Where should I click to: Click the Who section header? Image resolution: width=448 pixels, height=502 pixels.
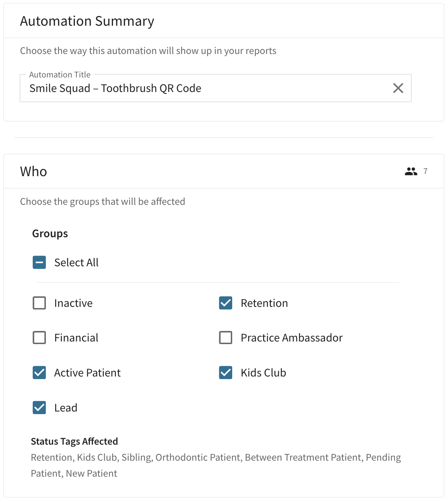pos(34,171)
